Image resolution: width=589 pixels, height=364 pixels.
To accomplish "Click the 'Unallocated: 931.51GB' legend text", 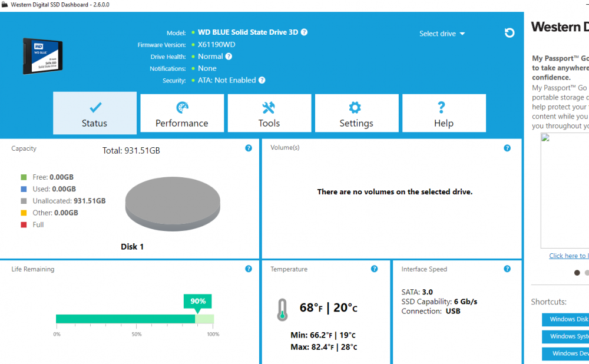I will point(69,201).
